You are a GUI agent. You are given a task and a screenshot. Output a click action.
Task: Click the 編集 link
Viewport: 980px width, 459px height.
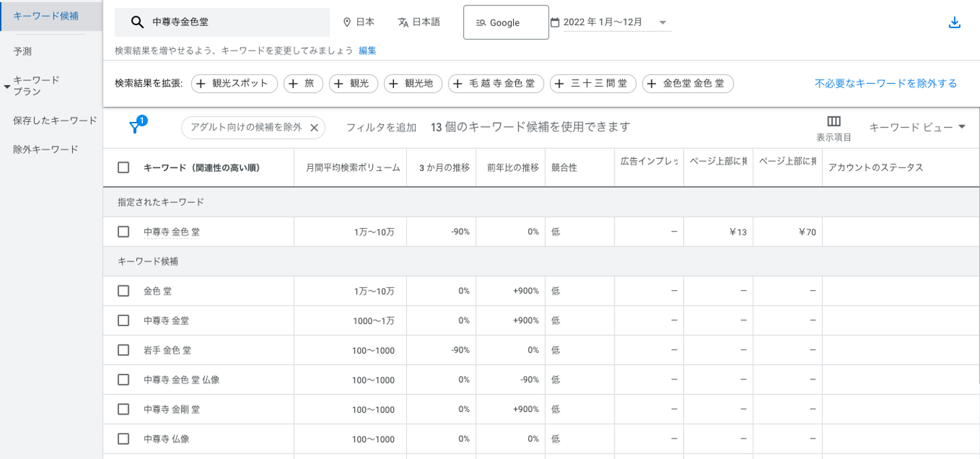[x=367, y=50]
